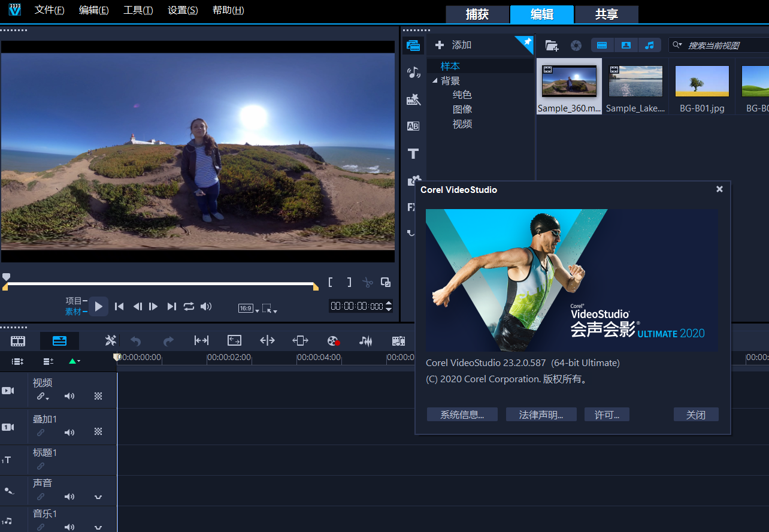Toggle ripple editing link on 标题1 track

(41, 465)
